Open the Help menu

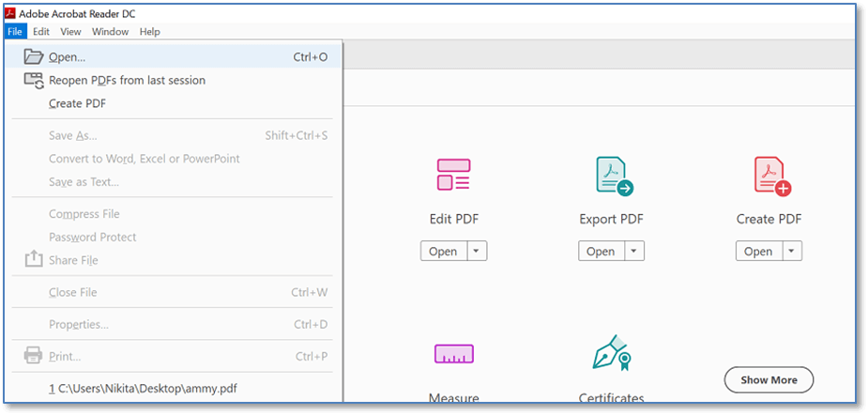point(149,32)
